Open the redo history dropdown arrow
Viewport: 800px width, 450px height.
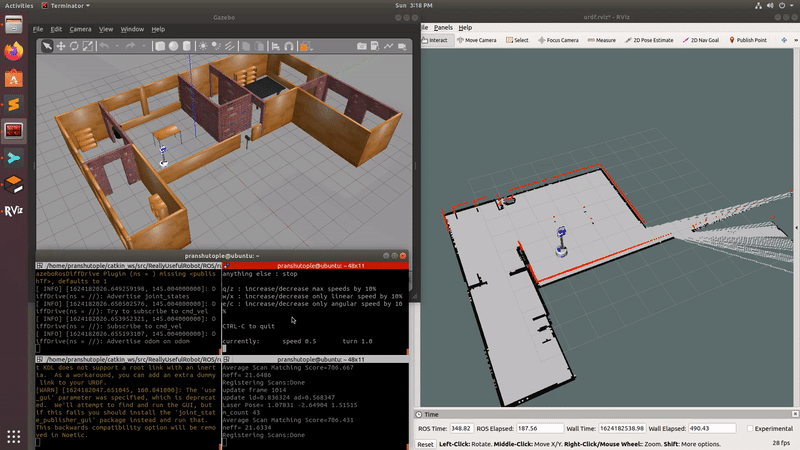[x=144, y=46]
